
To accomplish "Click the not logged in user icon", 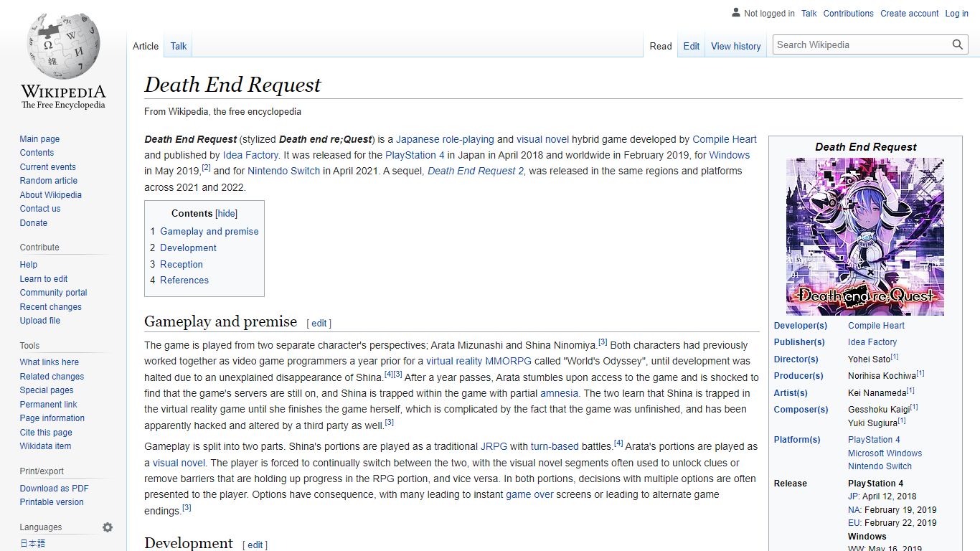I will [x=736, y=13].
